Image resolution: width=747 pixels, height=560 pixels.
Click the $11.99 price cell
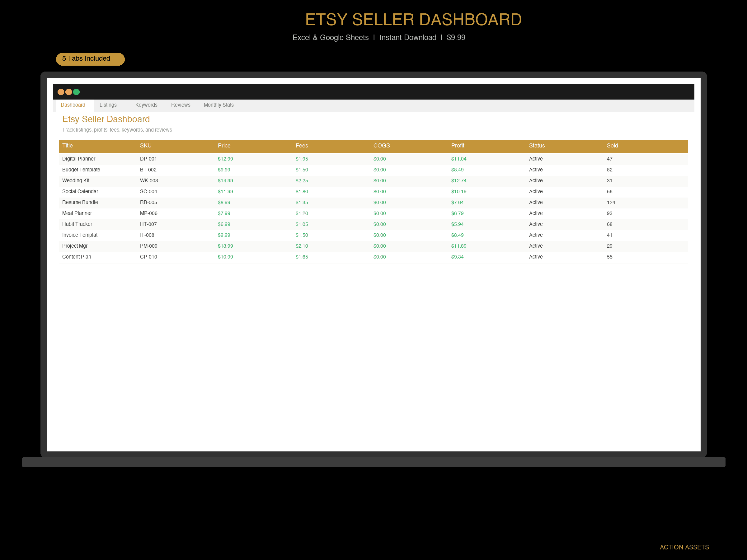tap(225, 191)
